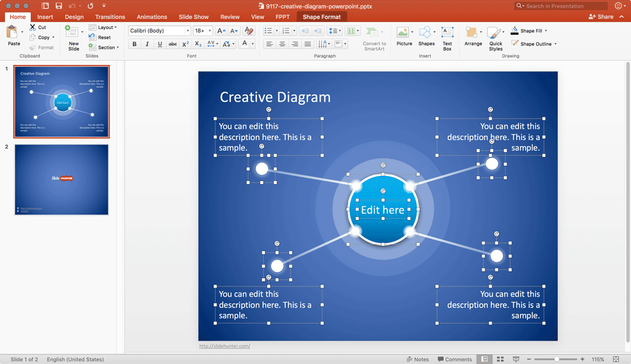Image resolution: width=631 pixels, height=364 pixels.
Task: Select the Slide Sorter view icon
Action: (500, 359)
